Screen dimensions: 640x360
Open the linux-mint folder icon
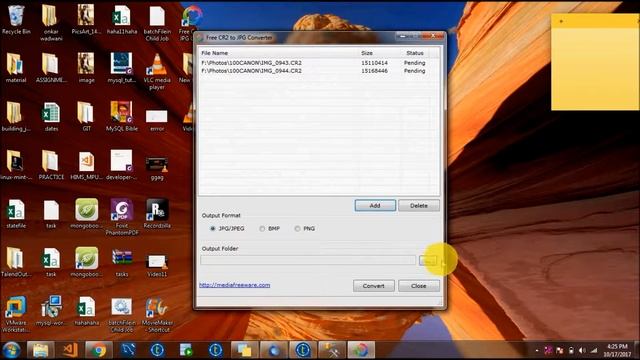coord(16,165)
